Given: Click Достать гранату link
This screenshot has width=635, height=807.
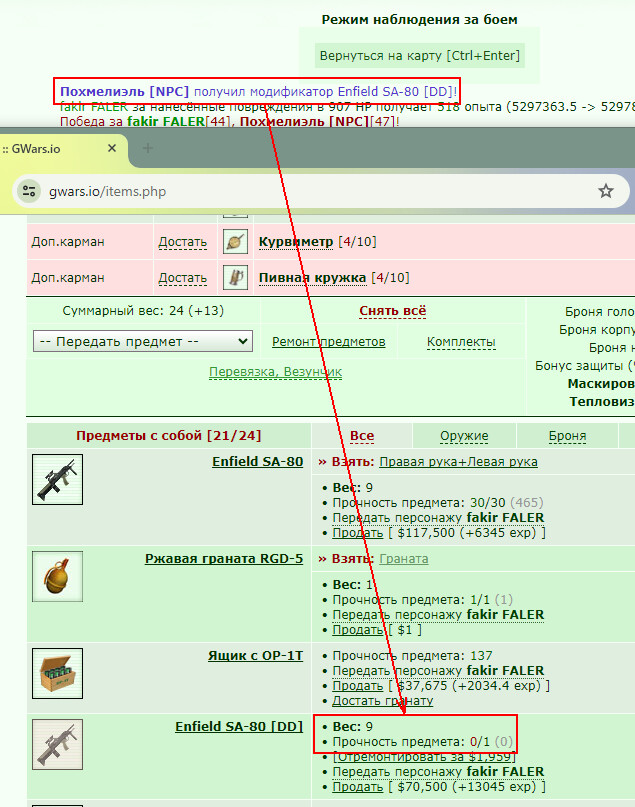Looking at the screenshot, I should [382, 700].
